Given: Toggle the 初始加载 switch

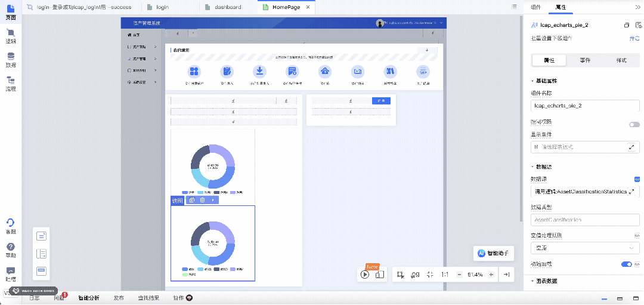Looking at the screenshot, I should (626, 264).
